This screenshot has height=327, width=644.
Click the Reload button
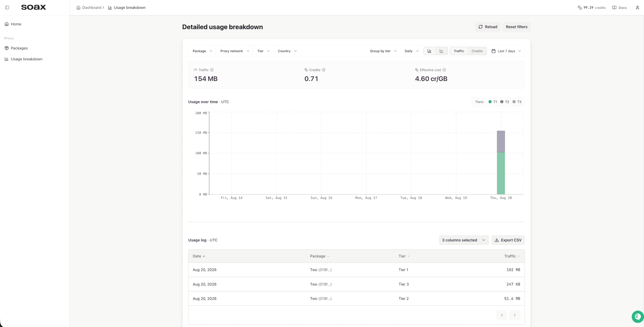coord(488,27)
